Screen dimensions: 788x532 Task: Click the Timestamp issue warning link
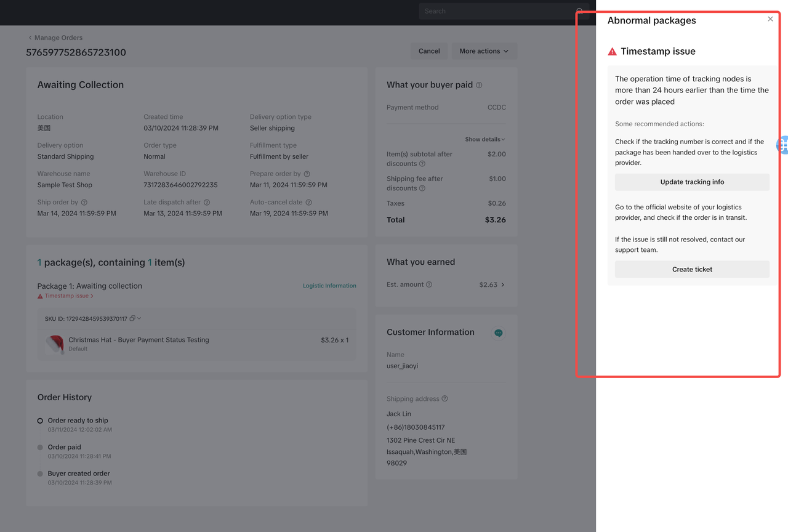click(66, 296)
